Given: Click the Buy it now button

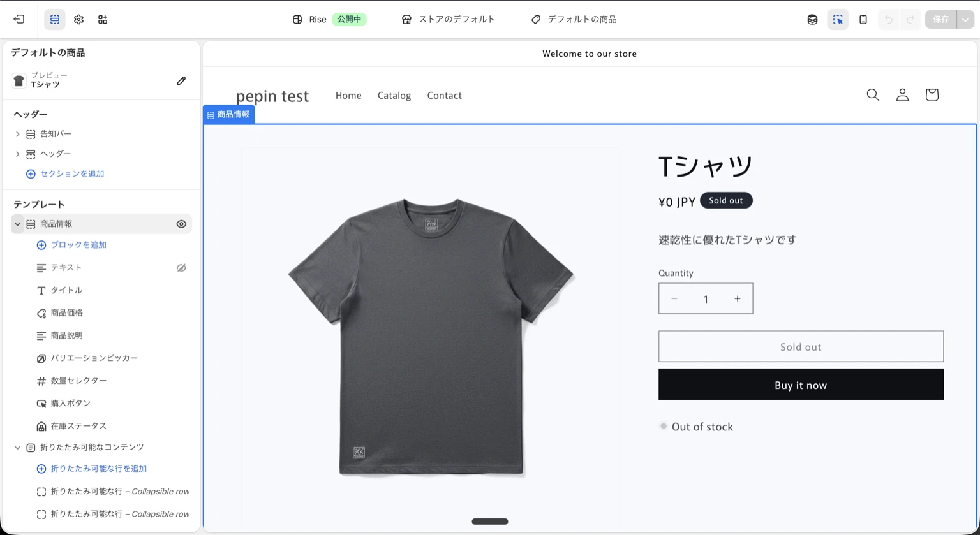Looking at the screenshot, I should click(x=801, y=385).
